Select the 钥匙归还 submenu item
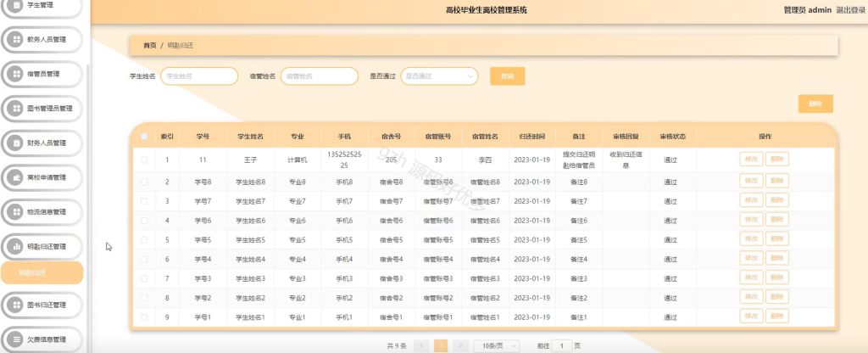 (42, 272)
